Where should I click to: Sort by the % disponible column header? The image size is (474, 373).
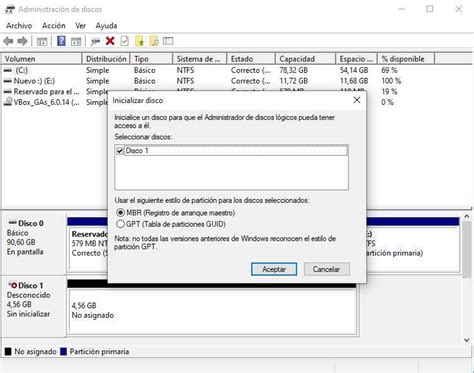(x=406, y=59)
